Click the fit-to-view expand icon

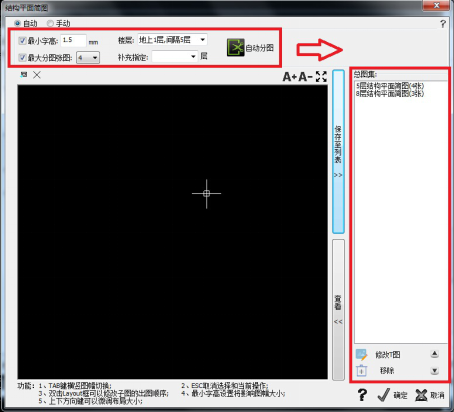tap(321, 76)
